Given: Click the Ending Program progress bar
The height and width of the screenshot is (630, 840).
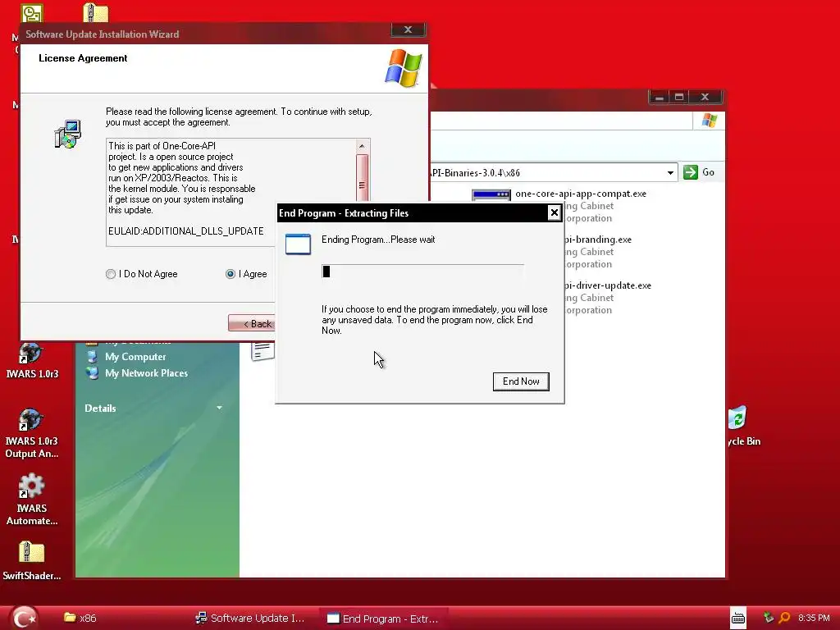Looking at the screenshot, I should click(x=422, y=272).
